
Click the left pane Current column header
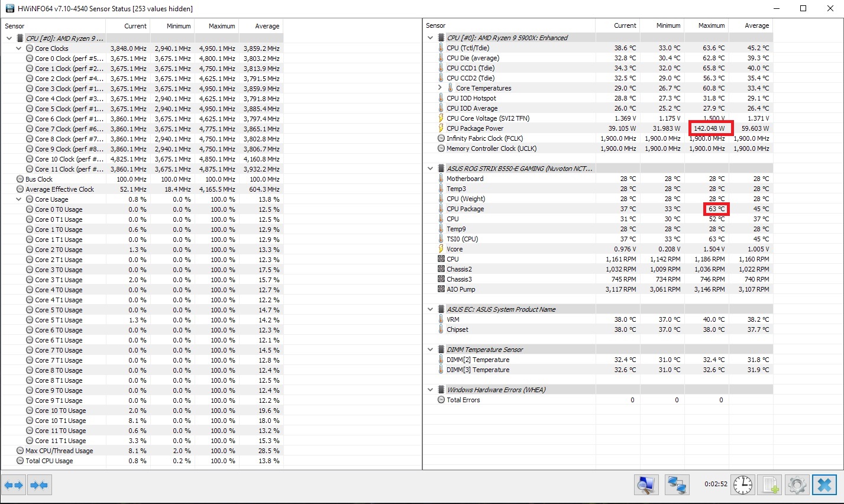point(128,26)
